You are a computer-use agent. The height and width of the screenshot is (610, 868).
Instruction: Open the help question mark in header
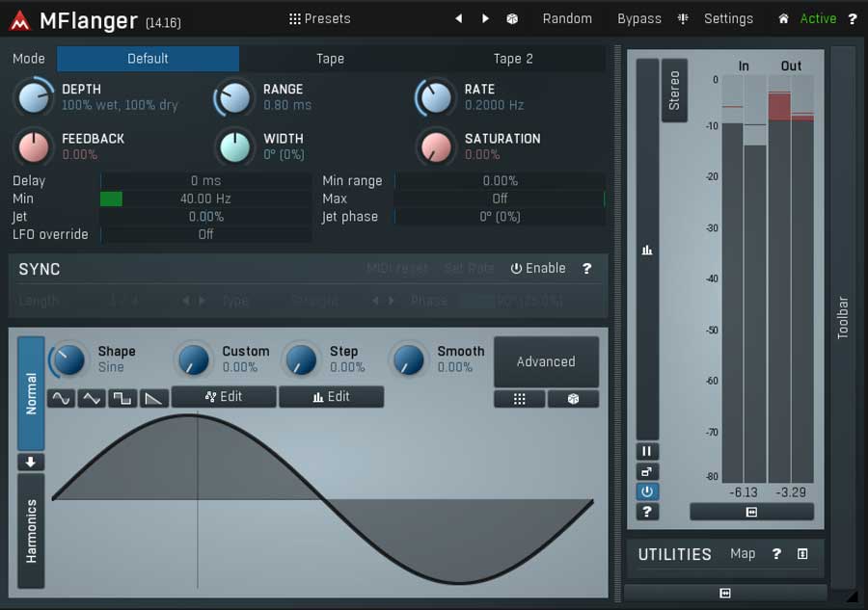(x=852, y=19)
